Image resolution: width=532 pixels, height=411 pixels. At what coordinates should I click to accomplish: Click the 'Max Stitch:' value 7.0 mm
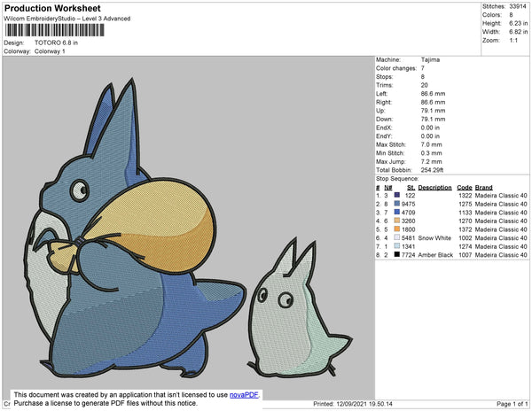(431, 144)
